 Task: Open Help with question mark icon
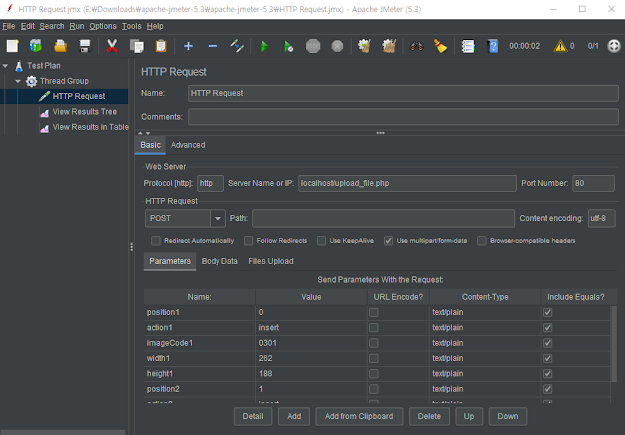pos(493,46)
